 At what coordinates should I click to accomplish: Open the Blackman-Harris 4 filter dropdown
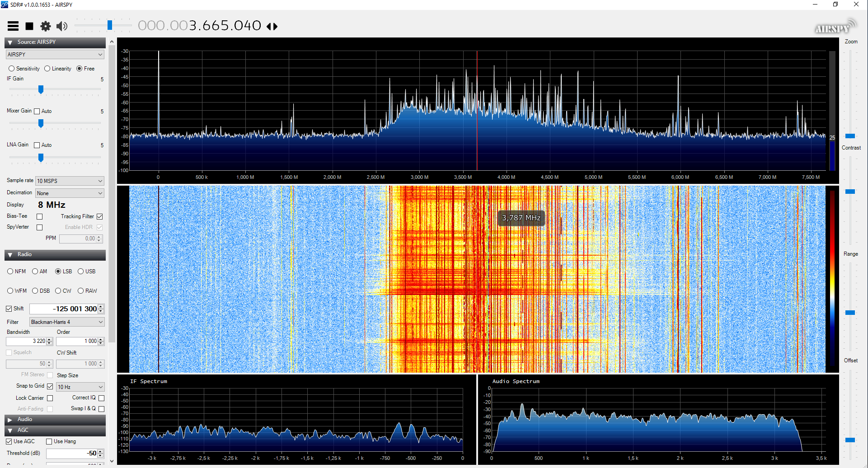point(67,322)
